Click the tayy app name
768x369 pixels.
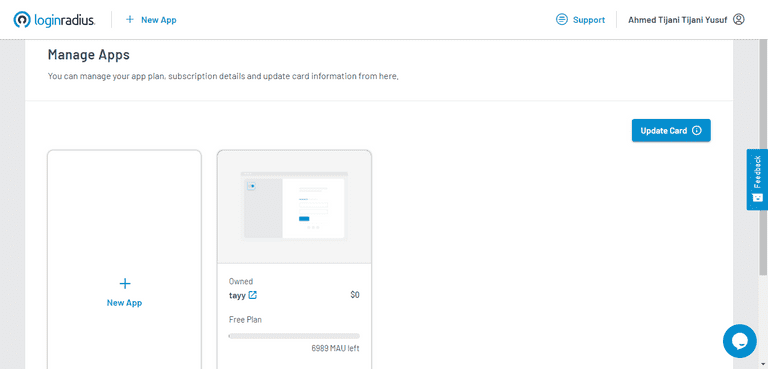(x=237, y=295)
